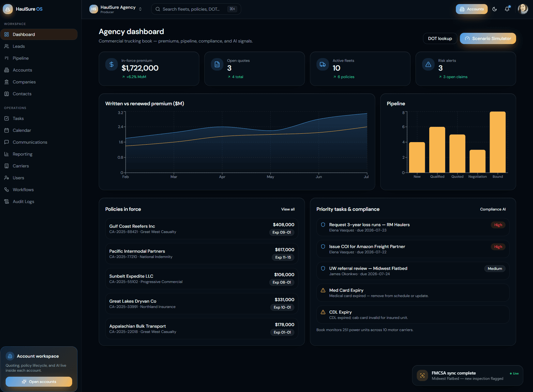Expand the HaulSure Agency workspace switcher
This screenshot has height=392, width=533.
click(116, 9)
